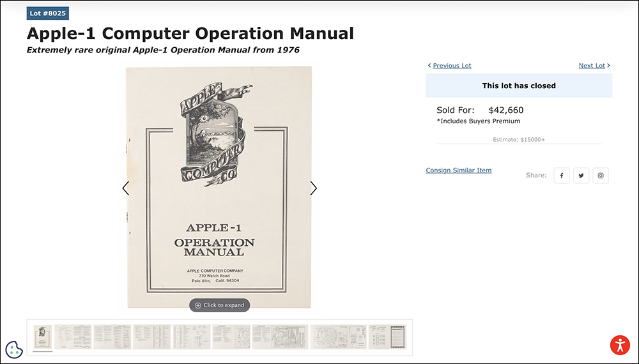Click the 'Click to expand' button
This screenshot has width=639, height=364.
point(219,305)
